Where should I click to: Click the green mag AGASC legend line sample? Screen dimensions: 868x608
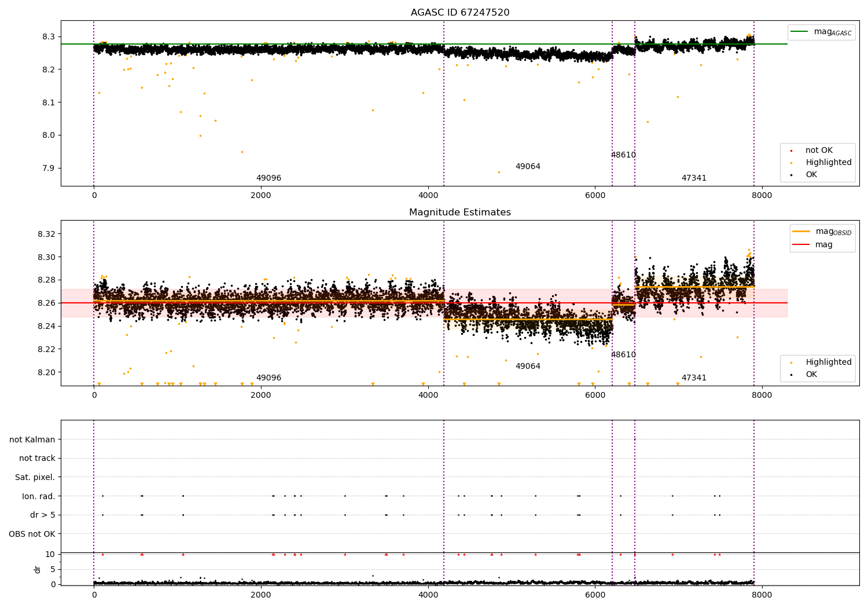pyautogui.click(x=799, y=32)
